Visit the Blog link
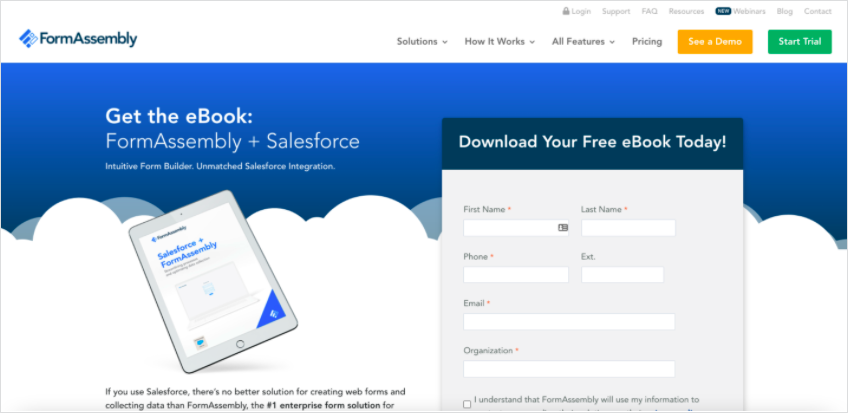 pyautogui.click(x=784, y=12)
